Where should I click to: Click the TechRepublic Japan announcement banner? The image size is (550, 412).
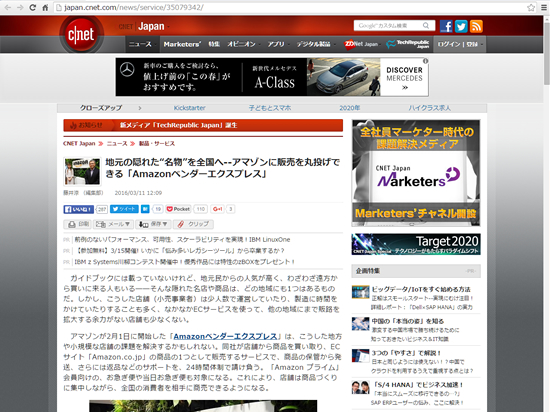click(x=203, y=125)
